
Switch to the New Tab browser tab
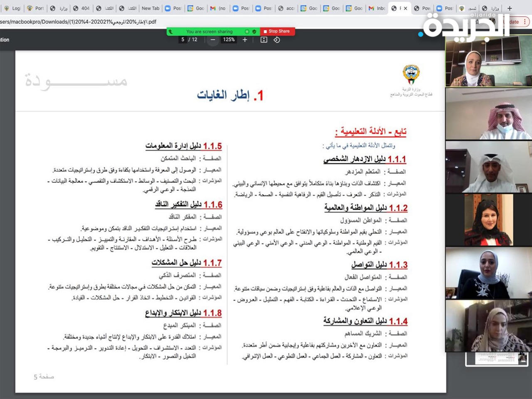click(x=150, y=8)
